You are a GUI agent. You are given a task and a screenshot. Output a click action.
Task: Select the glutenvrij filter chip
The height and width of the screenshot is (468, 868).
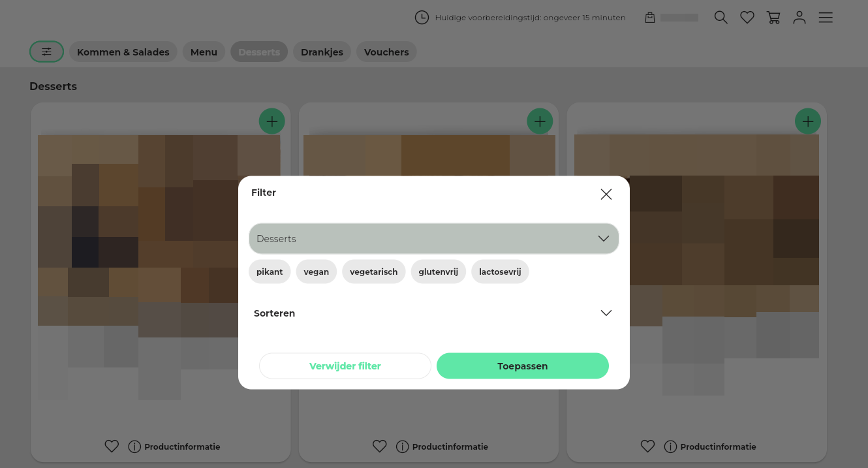tap(438, 272)
